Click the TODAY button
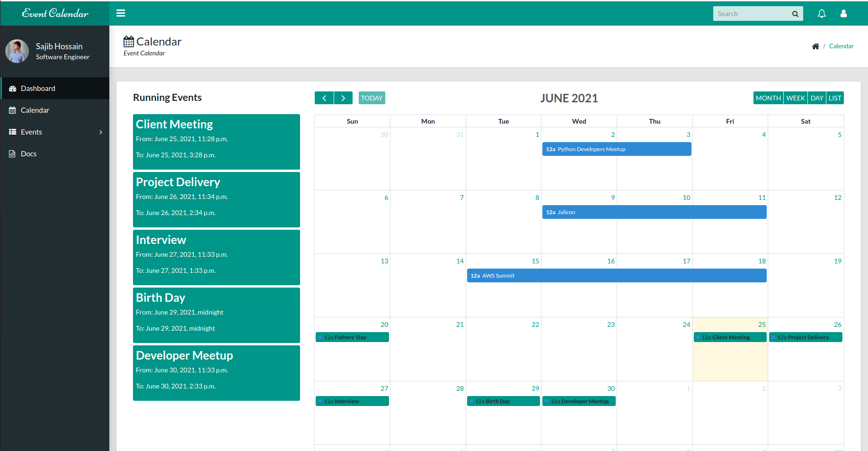This screenshot has width=868, height=451. [x=372, y=98]
